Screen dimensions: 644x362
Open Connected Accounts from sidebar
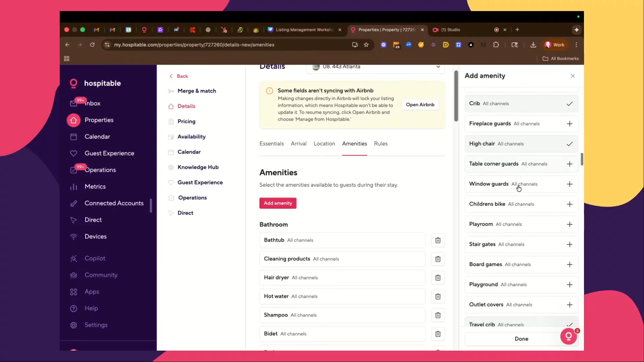[114, 203]
